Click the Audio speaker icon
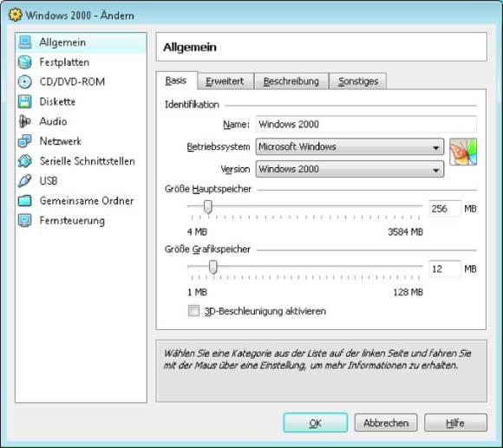The image size is (503, 448). coord(24,121)
